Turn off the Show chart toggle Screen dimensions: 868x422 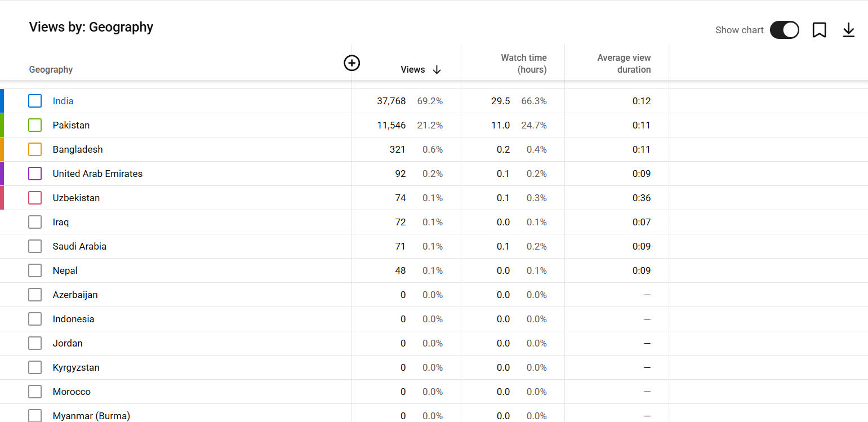point(784,30)
